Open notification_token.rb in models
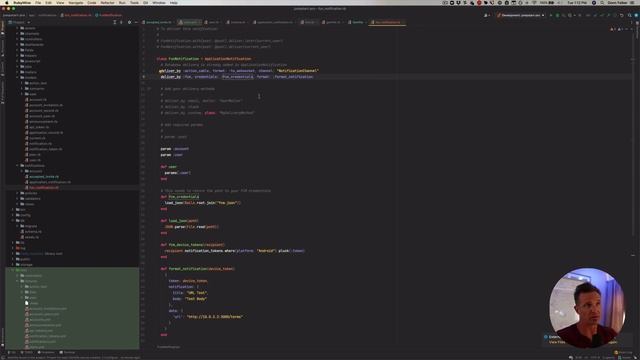This screenshot has width=640, height=360. [x=45, y=149]
